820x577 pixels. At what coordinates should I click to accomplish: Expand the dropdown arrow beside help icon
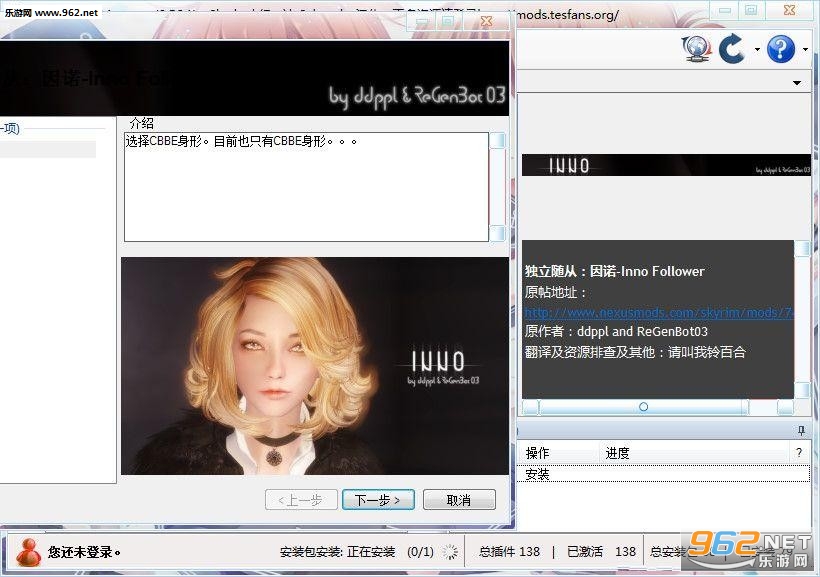[805, 50]
